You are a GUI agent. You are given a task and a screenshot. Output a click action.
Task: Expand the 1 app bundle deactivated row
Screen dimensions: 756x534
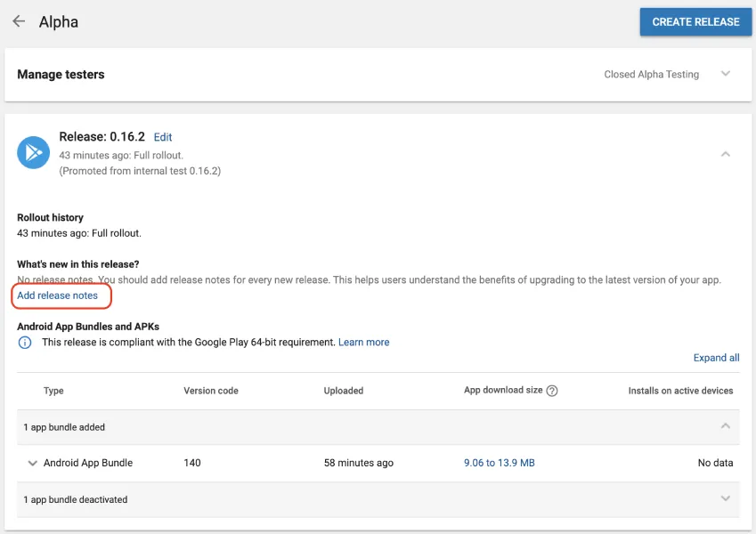coord(726,499)
